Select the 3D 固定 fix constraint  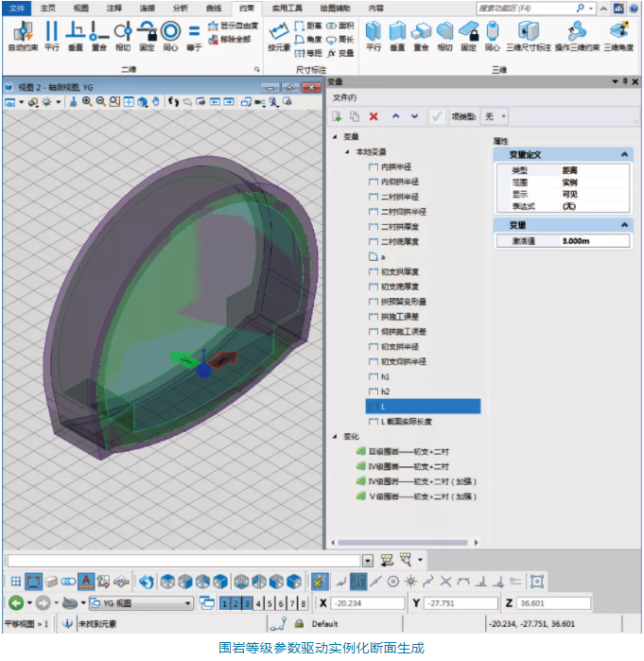click(x=469, y=36)
